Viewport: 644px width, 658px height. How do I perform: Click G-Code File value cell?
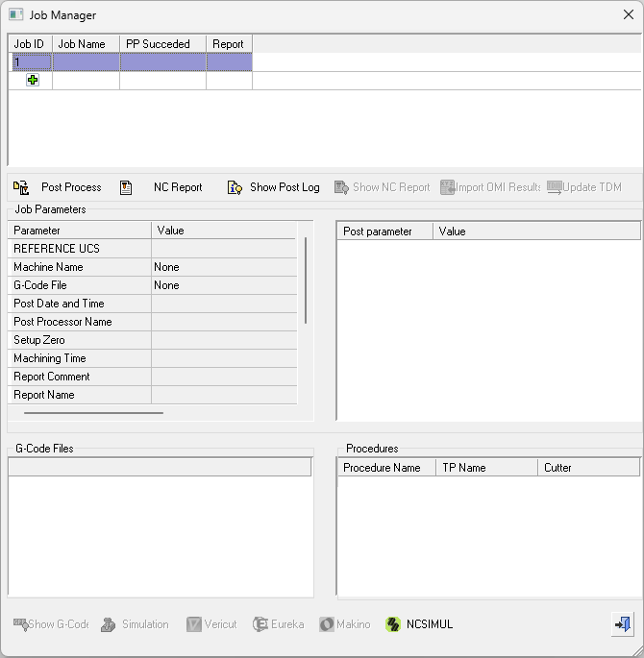click(224, 285)
